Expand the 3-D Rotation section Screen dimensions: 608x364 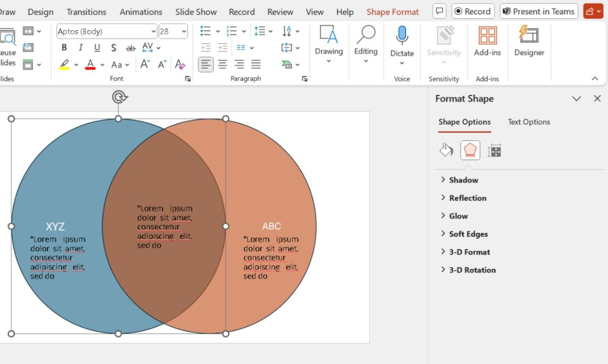pos(468,270)
